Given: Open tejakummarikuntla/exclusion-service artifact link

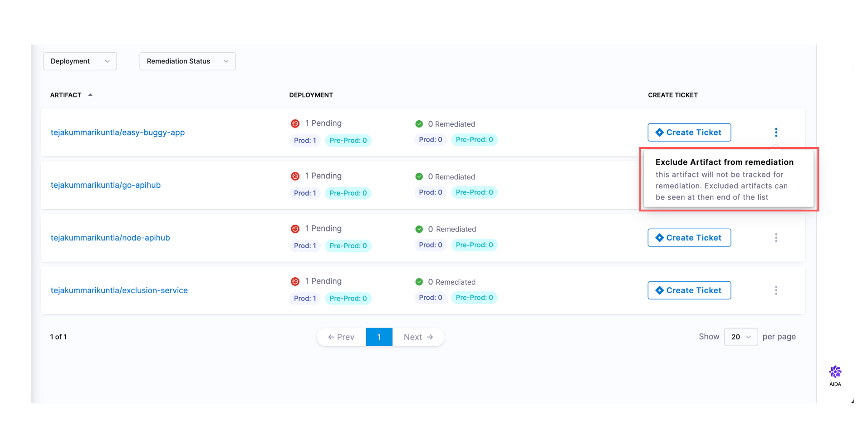Looking at the screenshot, I should pyautogui.click(x=119, y=290).
